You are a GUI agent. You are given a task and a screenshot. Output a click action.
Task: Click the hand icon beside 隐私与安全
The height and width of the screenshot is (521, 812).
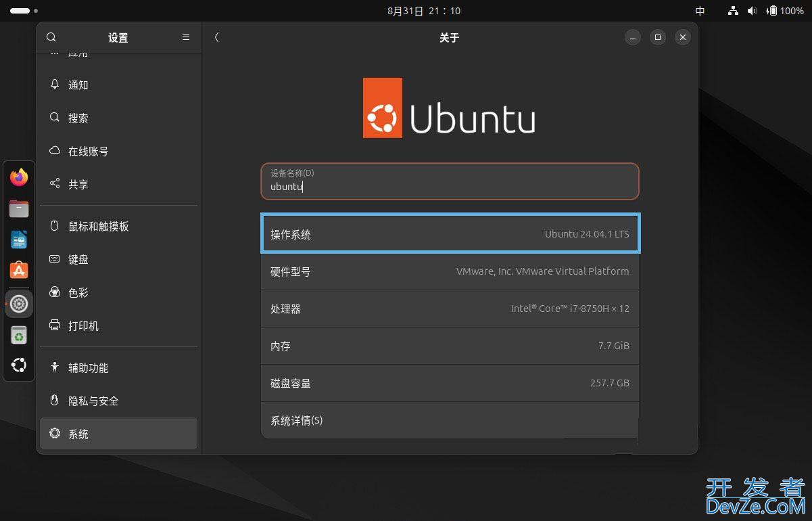(55, 401)
